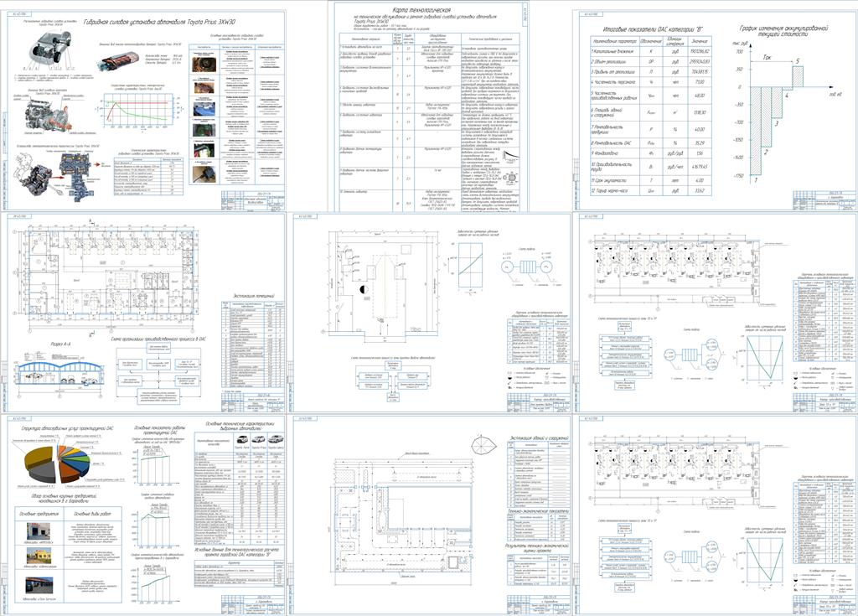Screen dimensions: 858x616
Task: Click the 'Структура автосервисных услуг проектируемой ОАС' heading
Action: (68, 429)
